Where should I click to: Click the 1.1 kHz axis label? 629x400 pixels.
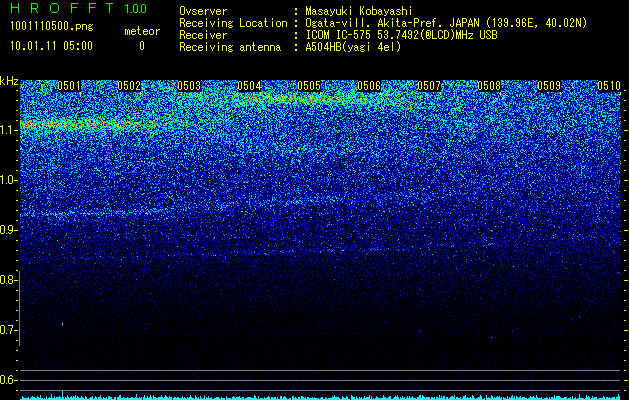(x=9, y=130)
